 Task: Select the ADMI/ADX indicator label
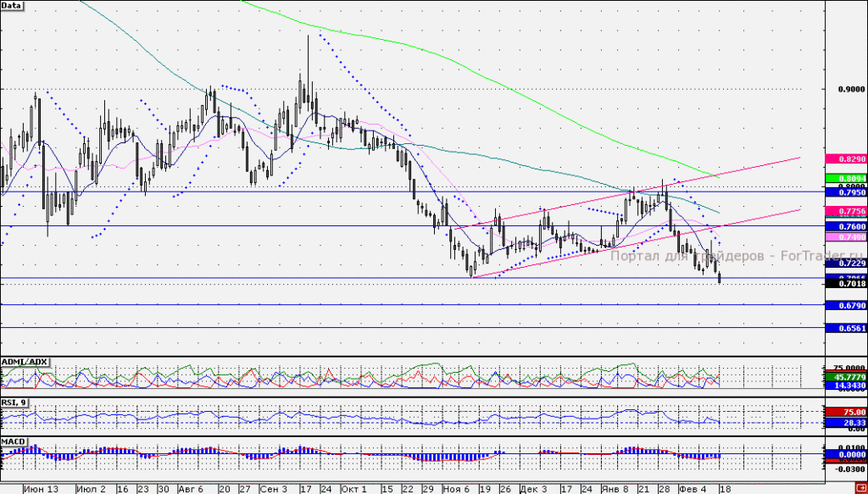(25, 362)
